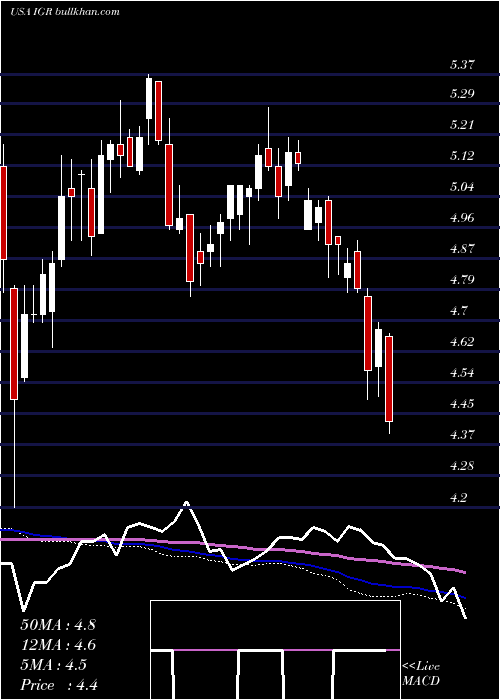Click the highest red candlestick near 5.37

pyautogui.click(x=158, y=111)
